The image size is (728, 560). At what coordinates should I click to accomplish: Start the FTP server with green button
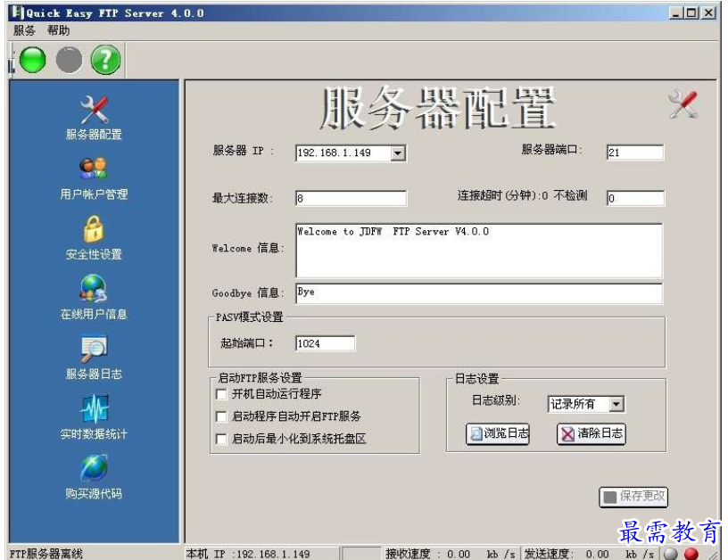click(32, 60)
